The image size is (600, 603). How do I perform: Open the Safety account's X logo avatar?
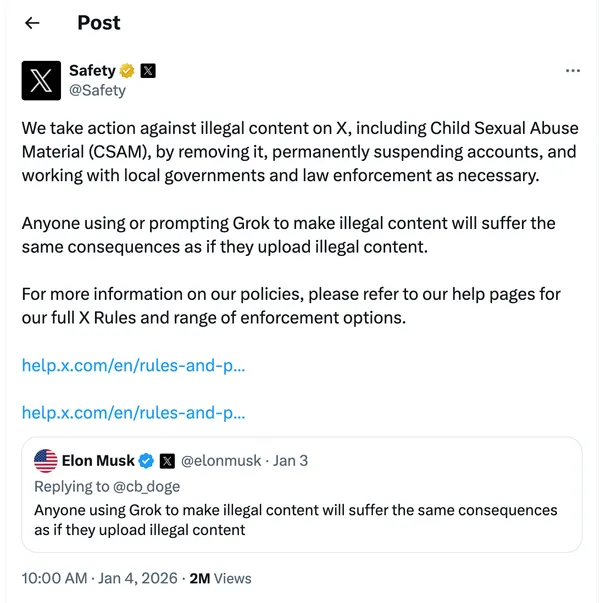(41, 80)
